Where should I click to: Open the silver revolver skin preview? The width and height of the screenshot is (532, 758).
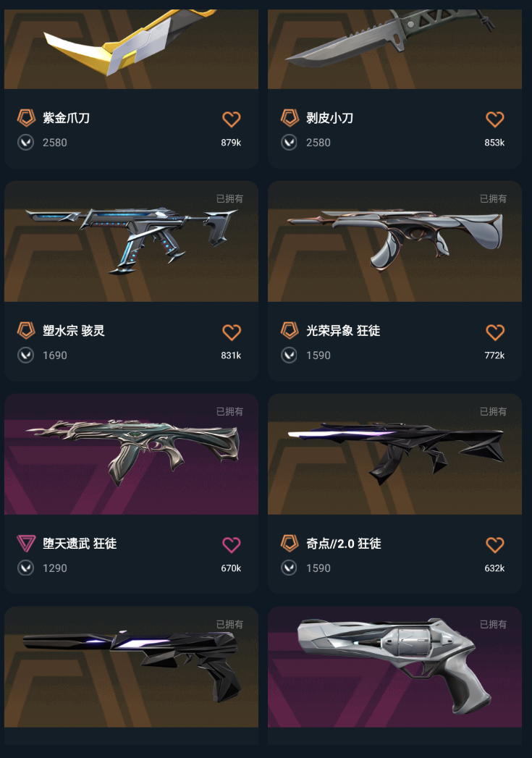[394, 667]
